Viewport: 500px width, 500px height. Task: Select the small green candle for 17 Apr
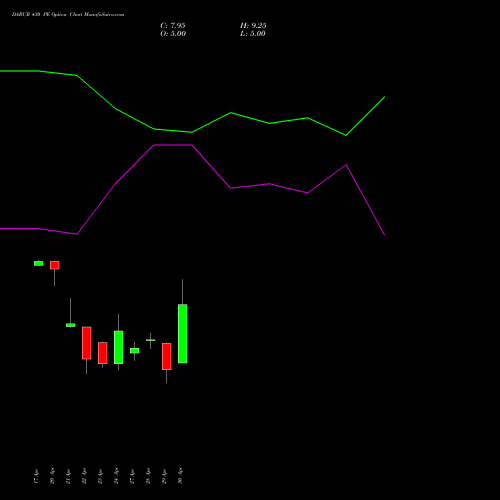point(39,263)
